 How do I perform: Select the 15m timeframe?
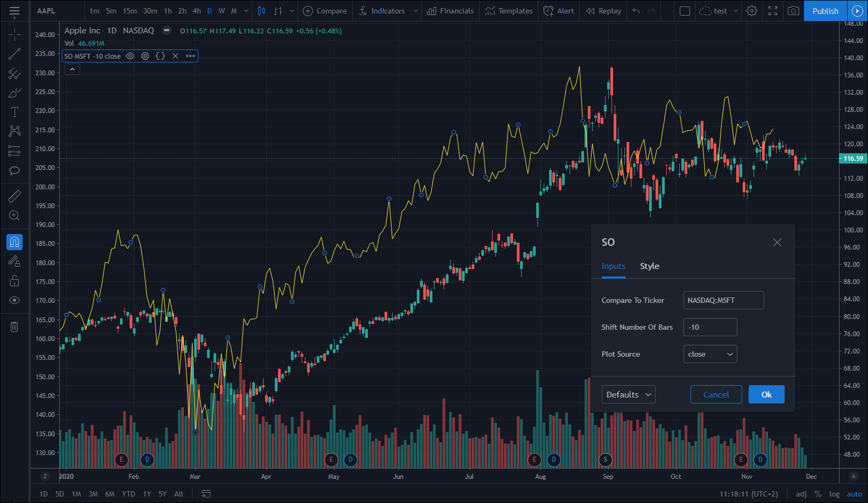click(x=130, y=11)
